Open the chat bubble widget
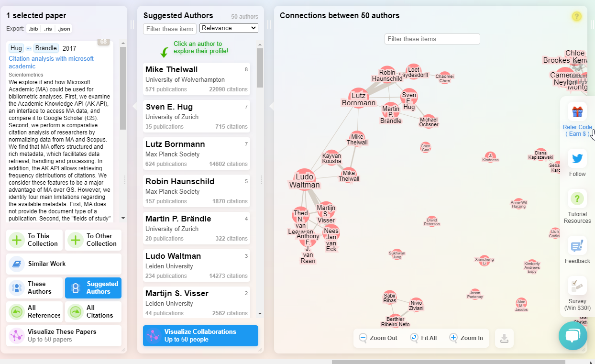 coord(573,336)
